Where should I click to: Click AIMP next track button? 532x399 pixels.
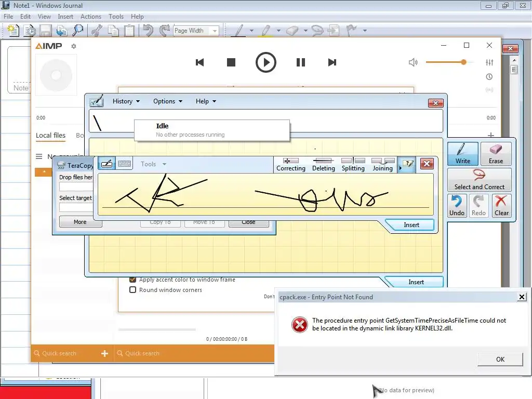point(332,62)
